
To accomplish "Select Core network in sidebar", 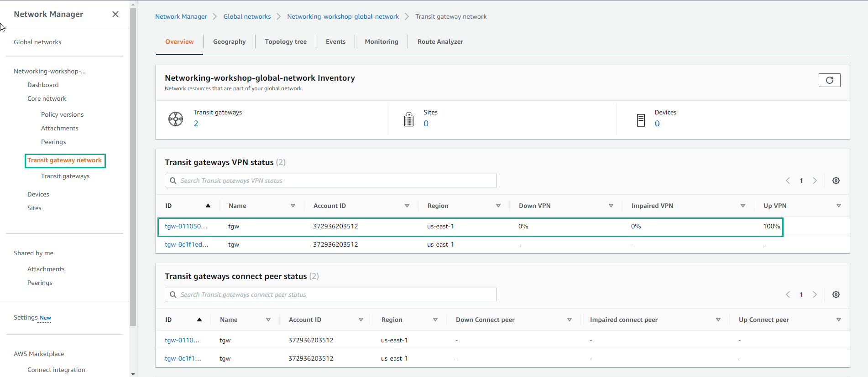I will tap(47, 98).
